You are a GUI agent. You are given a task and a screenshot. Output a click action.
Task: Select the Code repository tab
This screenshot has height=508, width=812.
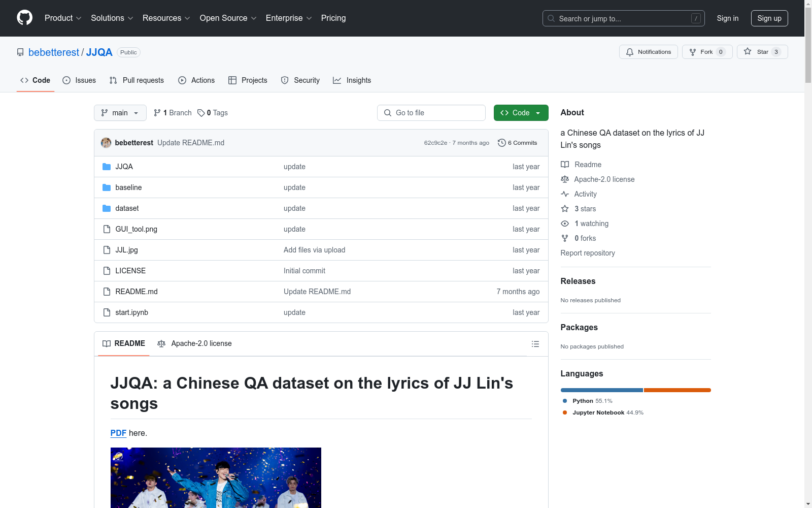(x=36, y=80)
